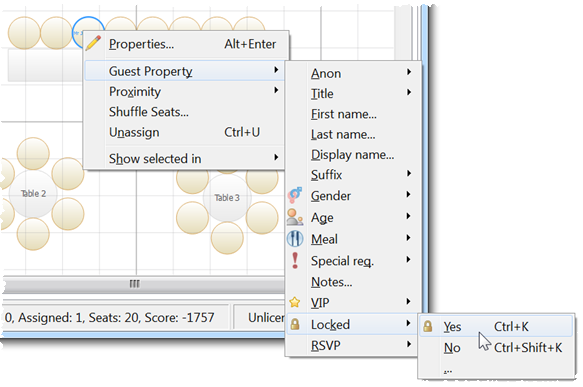Open the Show selected in submenu
Viewport: 583px width, 387px height.
(185, 158)
